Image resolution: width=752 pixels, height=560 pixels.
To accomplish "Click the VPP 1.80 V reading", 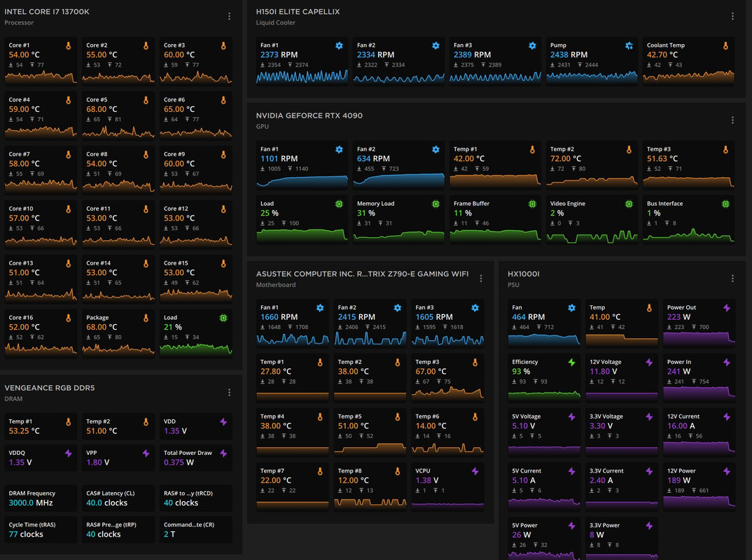I will coord(98,462).
